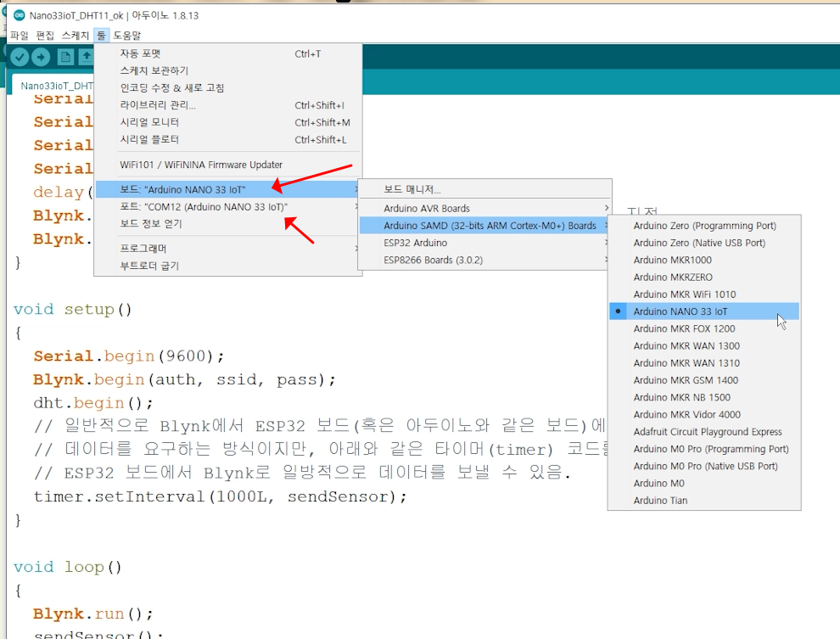Click the Open sketch toolbar icon

87,57
